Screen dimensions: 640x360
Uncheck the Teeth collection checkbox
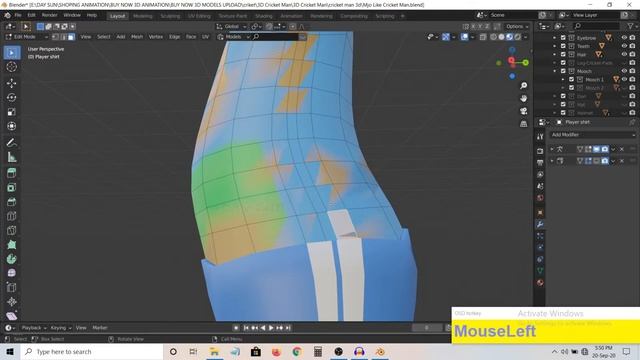click(563, 46)
